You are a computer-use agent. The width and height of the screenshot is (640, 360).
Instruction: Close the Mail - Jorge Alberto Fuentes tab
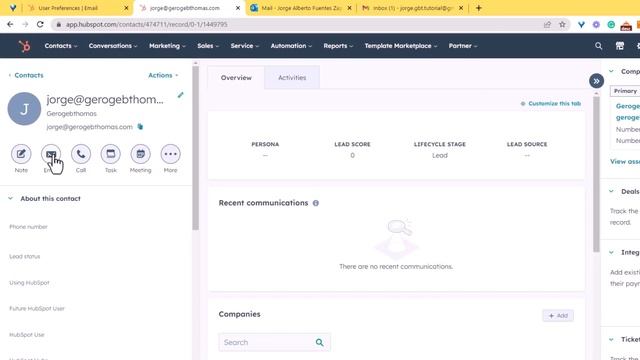coord(349,8)
